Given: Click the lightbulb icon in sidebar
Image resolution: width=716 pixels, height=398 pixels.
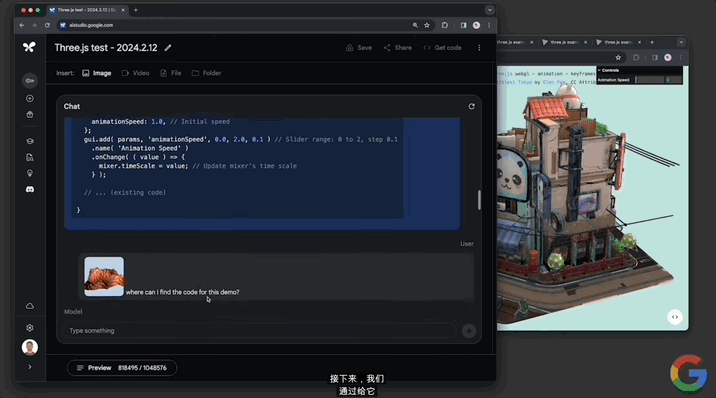Looking at the screenshot, I should (x=30, y=173).
